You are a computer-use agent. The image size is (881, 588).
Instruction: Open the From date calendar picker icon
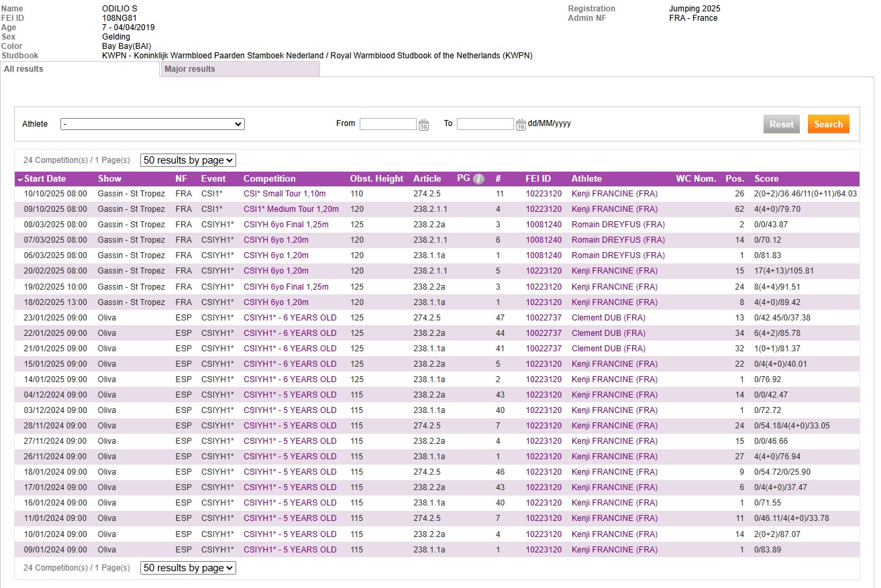pos(423,125)
